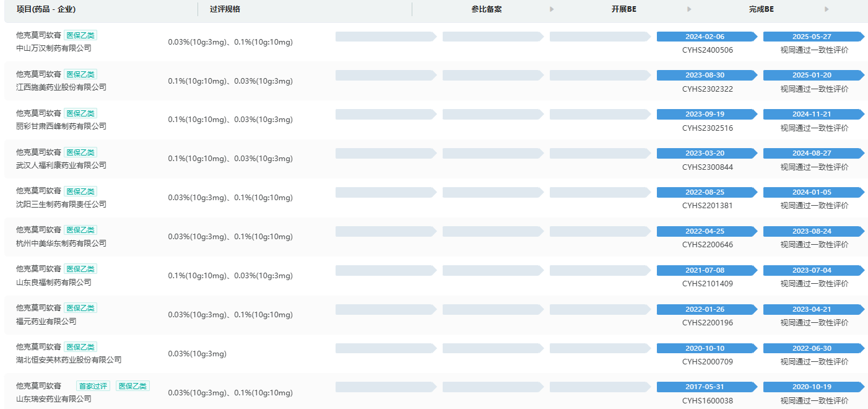Select the 2024-01-05 date badge

[x=813, y=192]
